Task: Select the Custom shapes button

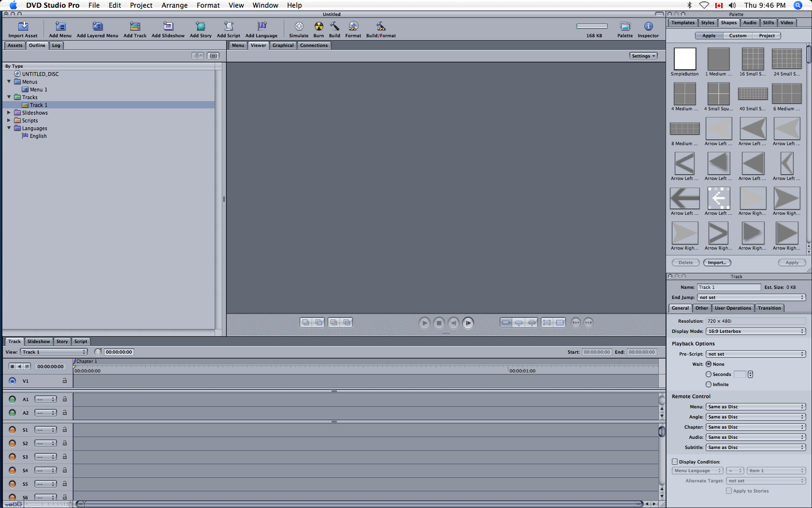Action: pyautogui.click(x=738, y=36)
